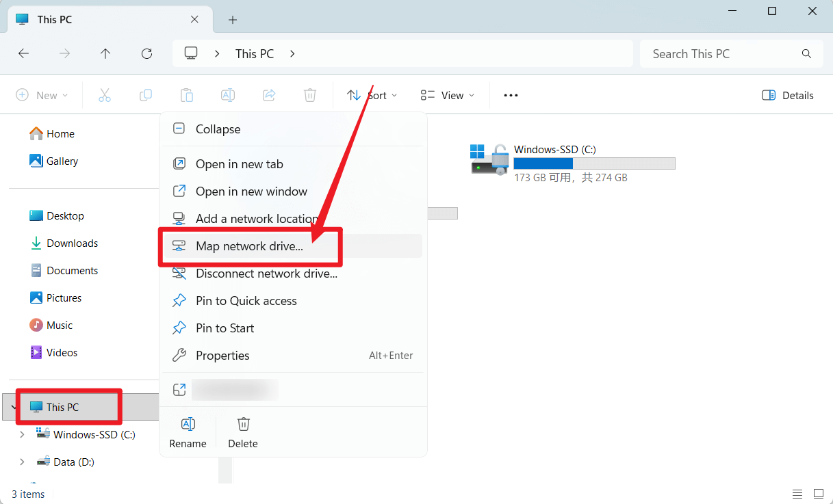
Task: Click the monitor icon in address bar
Action: 191,53
